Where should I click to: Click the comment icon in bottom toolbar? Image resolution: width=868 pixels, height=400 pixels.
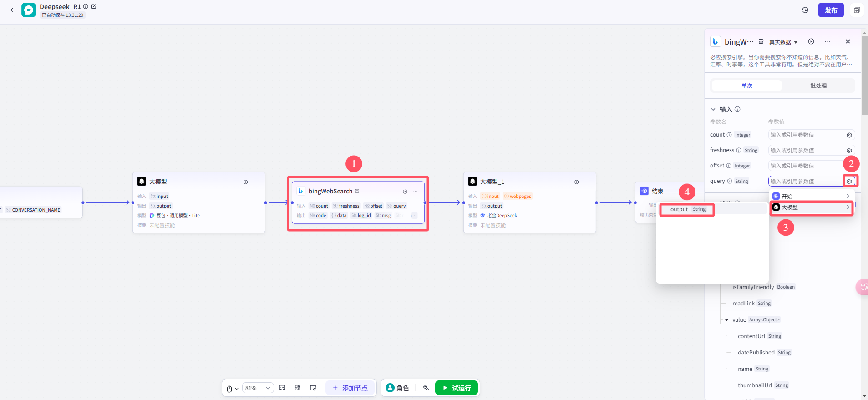point(282,388)
